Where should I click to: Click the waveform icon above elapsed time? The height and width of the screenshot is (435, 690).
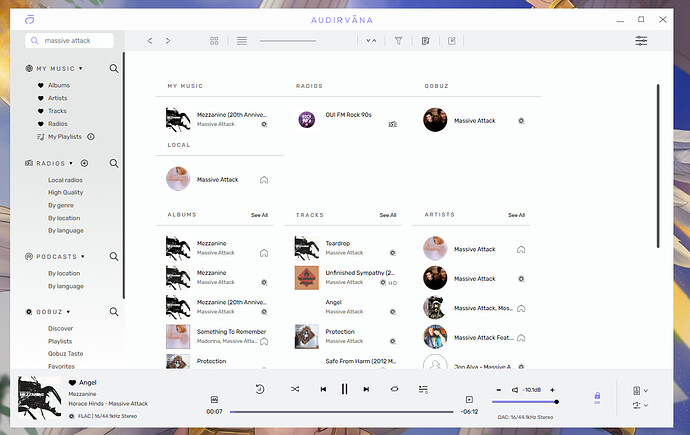coord(214,399)
